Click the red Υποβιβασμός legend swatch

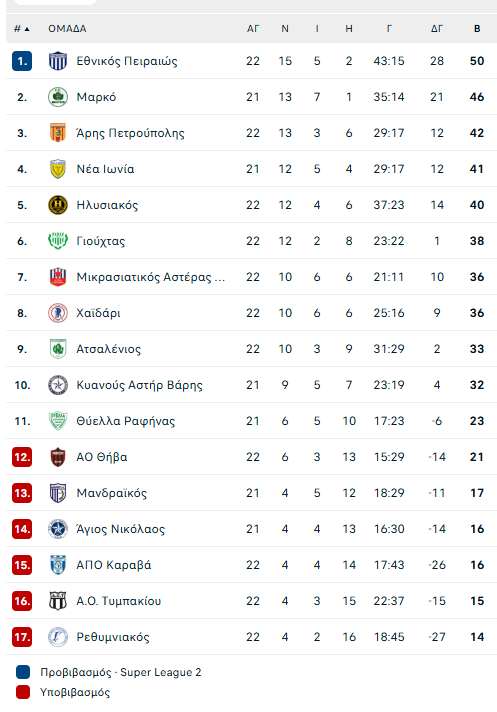pyautogui.click(x=23, y=692)
